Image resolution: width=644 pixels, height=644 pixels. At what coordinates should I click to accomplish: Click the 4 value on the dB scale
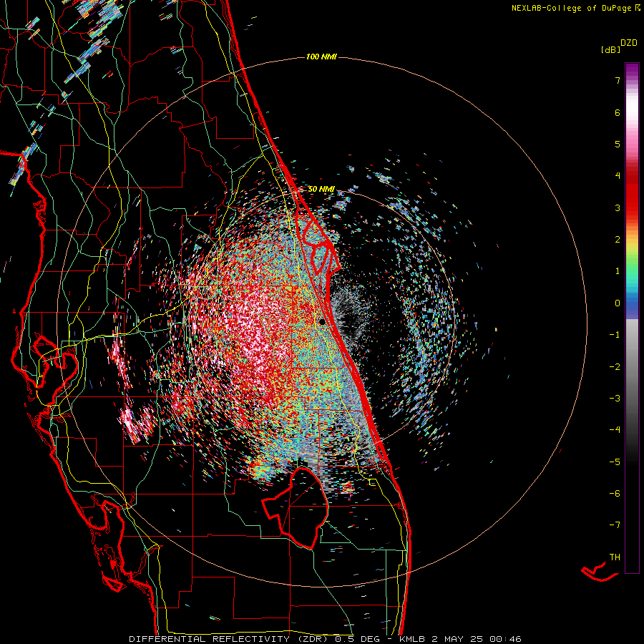click(618, 176)
